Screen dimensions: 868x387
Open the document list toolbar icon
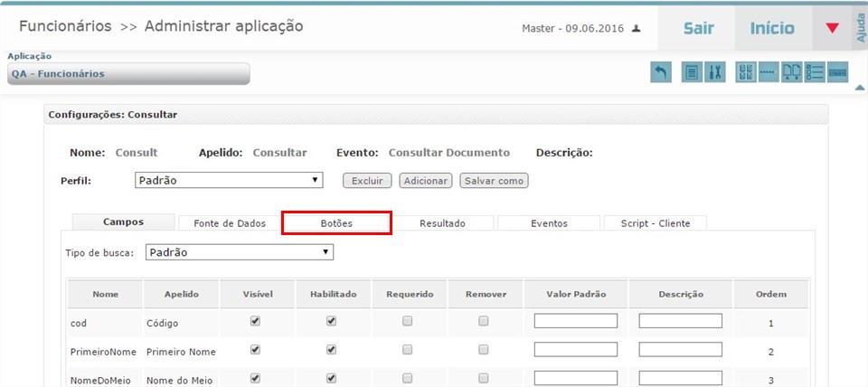coord(692,72)
